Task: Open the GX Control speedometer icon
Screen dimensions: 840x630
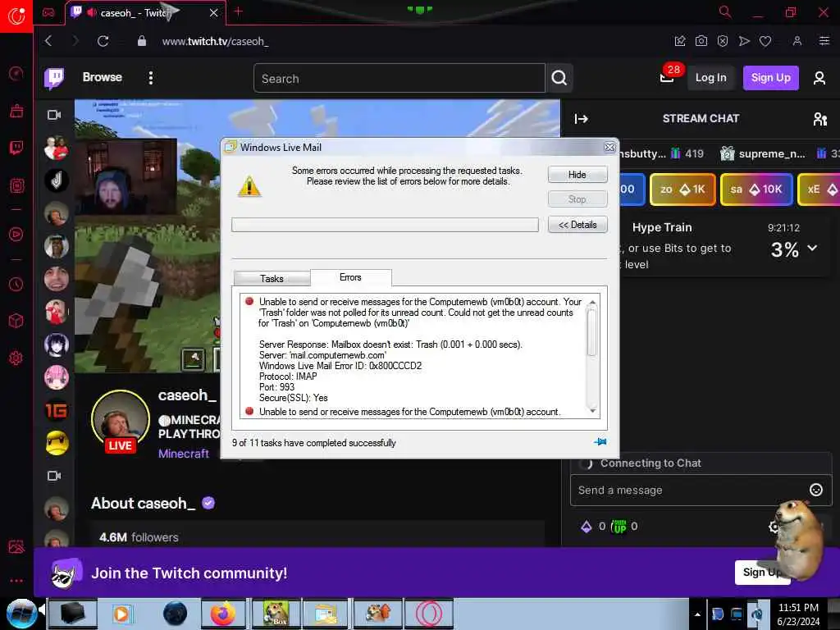Action: [16, 73]
